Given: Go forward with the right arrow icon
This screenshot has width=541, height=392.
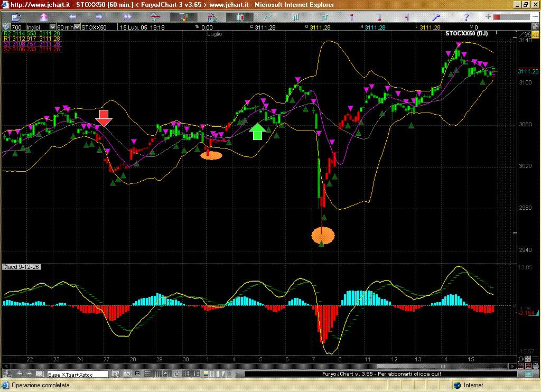Looking at the screenshot, I should 100,17.
